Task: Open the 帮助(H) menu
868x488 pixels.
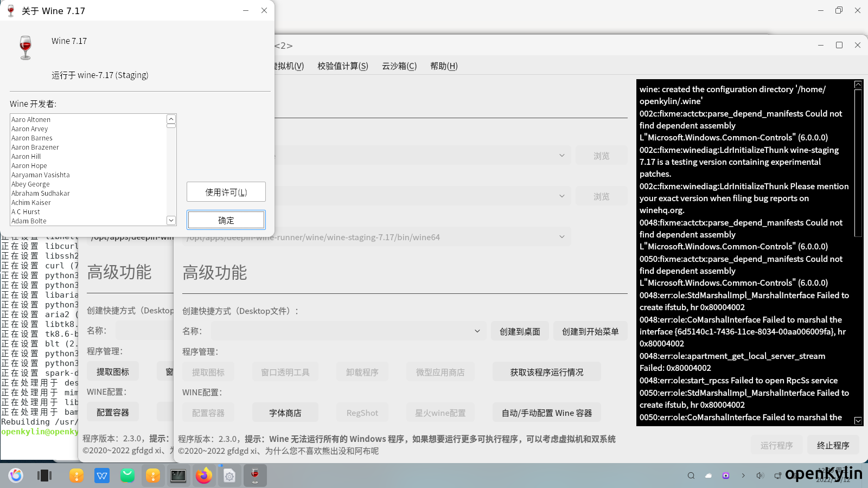Action: (444, 66)
